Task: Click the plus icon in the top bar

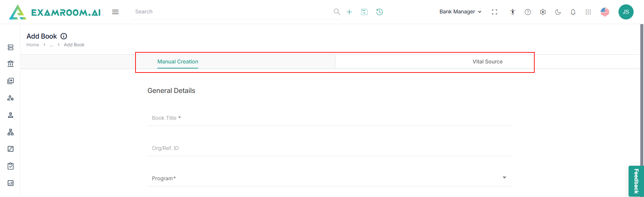Action: click(x=349, y=12)
